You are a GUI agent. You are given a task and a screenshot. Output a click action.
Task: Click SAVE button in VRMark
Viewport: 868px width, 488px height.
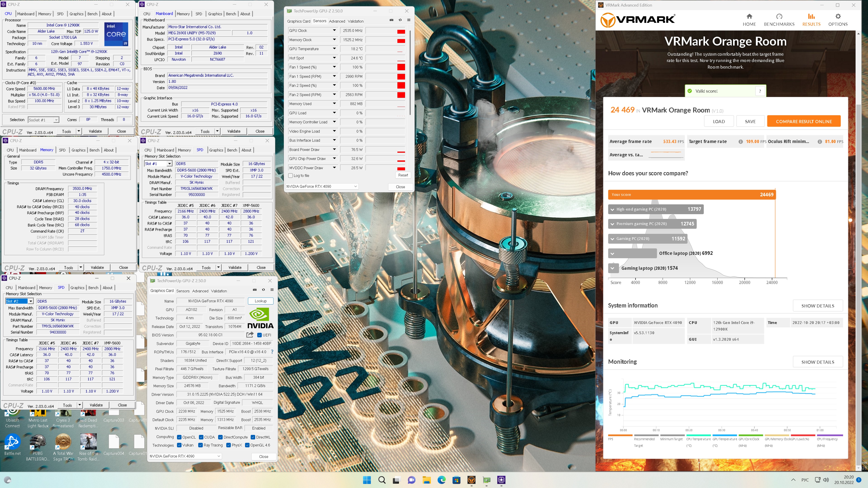[x=750, y=121]
